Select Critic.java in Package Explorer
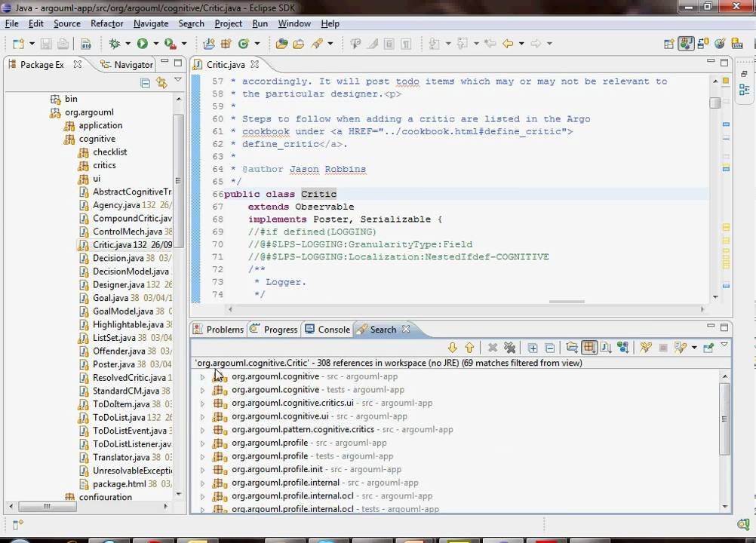 coord(124,245)
